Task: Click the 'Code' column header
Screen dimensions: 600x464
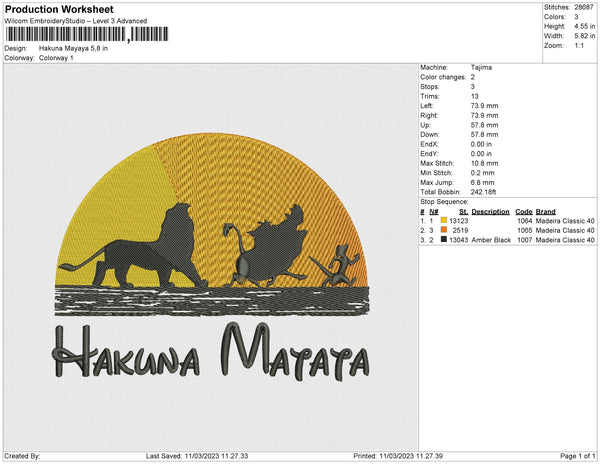Action: point(524,212)
